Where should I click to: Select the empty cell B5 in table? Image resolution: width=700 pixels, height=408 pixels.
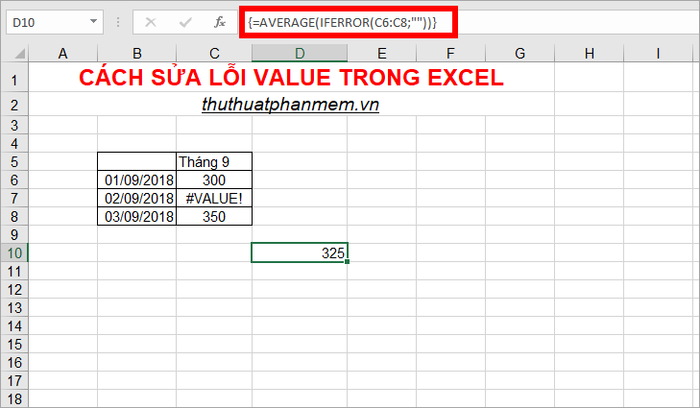click(x=137, y=162)
